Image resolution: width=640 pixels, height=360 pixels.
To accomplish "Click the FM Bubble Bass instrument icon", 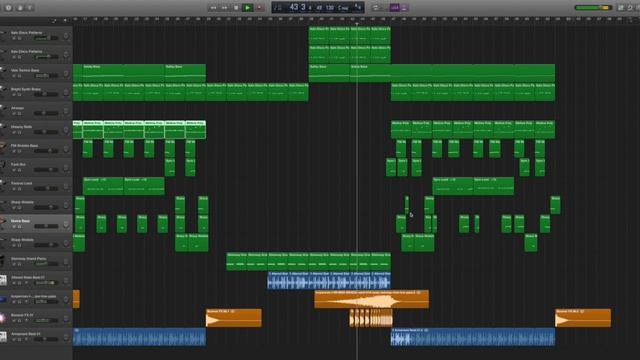I will (x=3, y=149).
